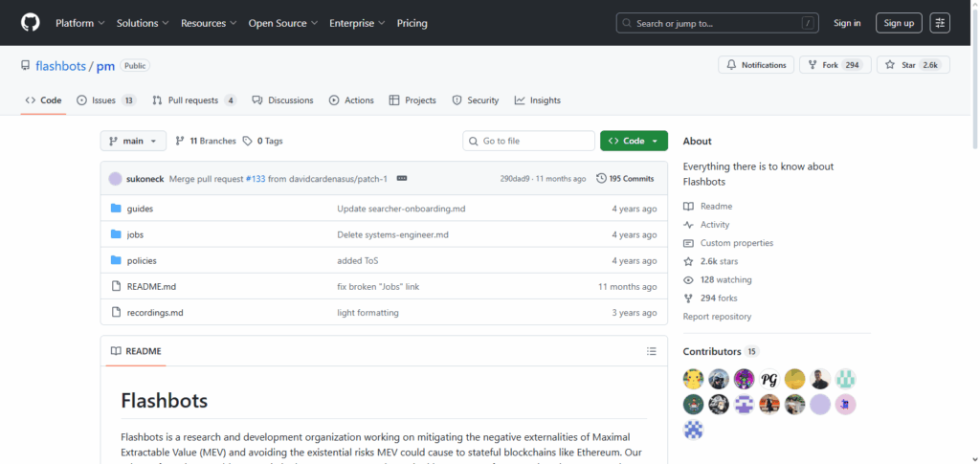Switch to the Issues tab
Screen dimensions: 980x464
105,100
